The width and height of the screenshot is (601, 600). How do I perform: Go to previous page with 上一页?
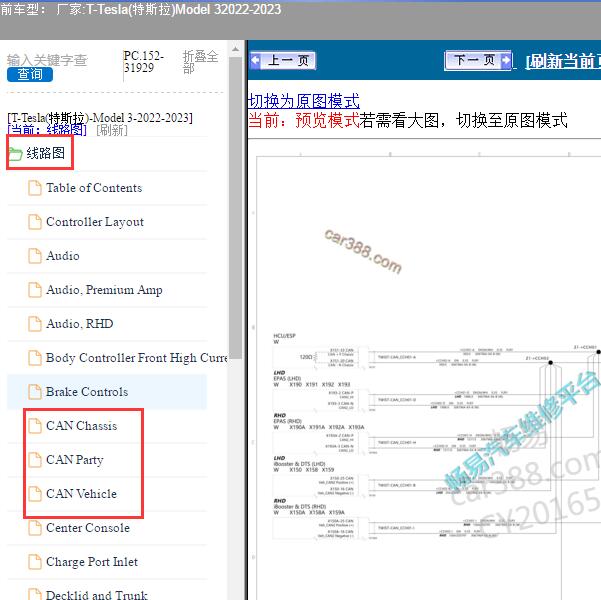(282, 61)
